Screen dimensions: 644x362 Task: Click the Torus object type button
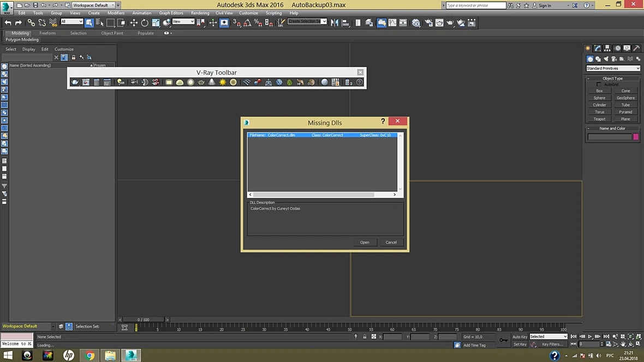(599, 112)
